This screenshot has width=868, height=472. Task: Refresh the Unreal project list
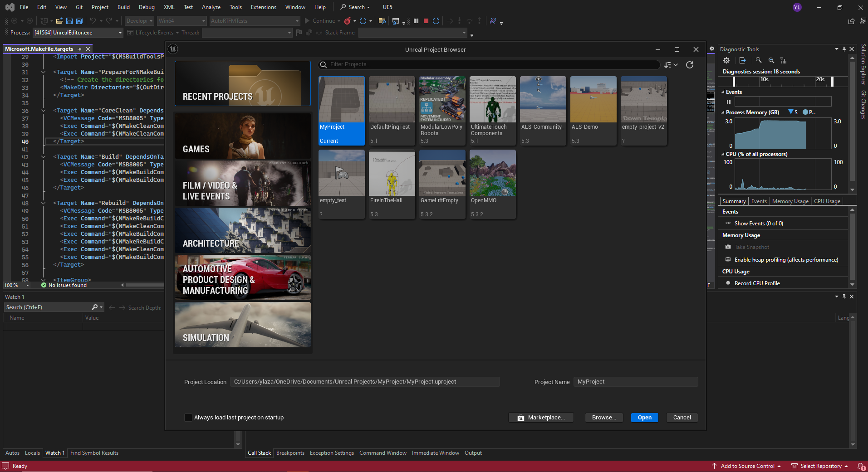(x=690, y=65)
